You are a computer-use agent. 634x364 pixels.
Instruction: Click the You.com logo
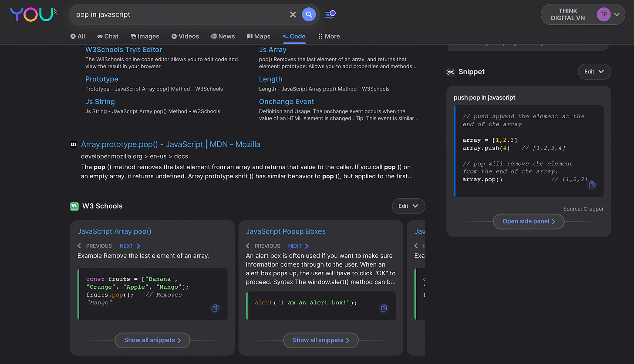(33, 14)
